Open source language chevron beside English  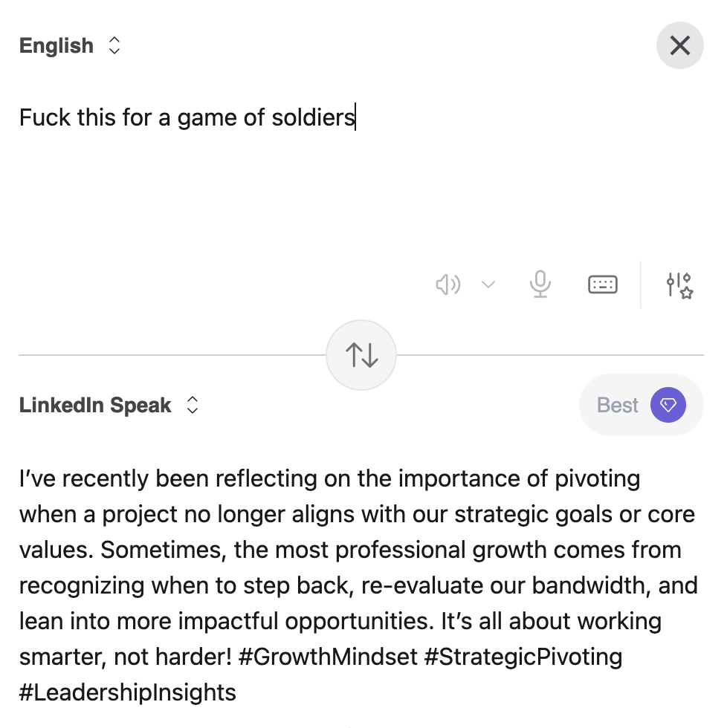[x=114, y=46]
